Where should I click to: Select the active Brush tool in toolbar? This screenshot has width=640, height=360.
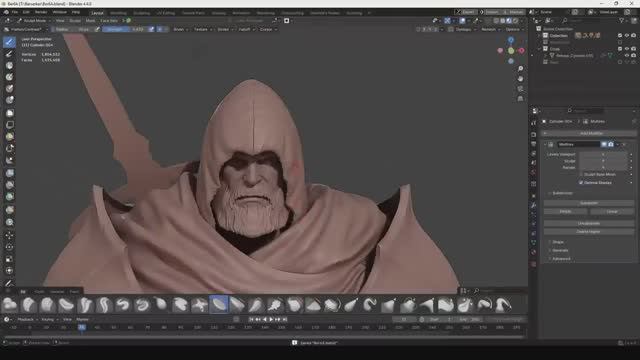point(9,42)
